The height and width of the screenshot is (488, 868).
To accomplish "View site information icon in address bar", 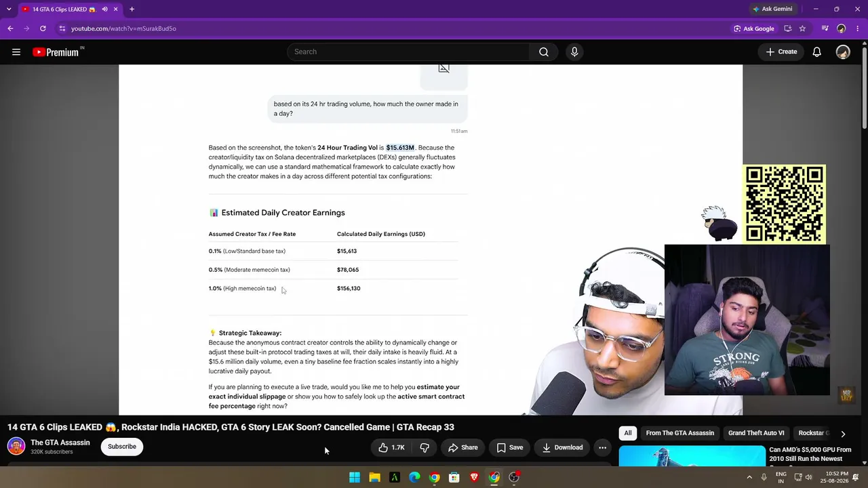I will [x=62, y=28].
